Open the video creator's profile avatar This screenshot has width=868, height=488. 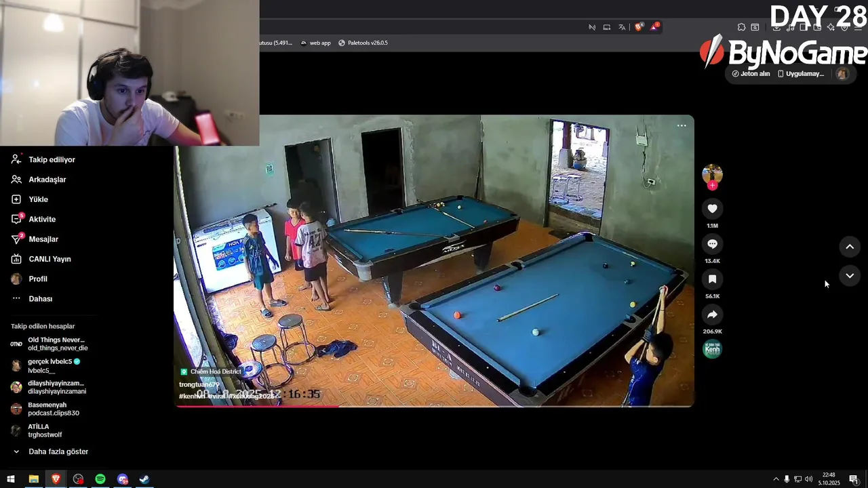pyautogui.click(x=712, y=174)
